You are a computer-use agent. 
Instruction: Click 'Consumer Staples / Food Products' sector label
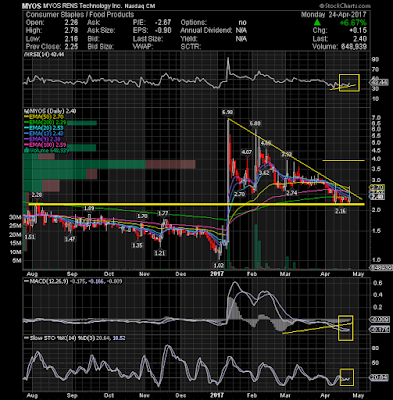coord(80,15)
